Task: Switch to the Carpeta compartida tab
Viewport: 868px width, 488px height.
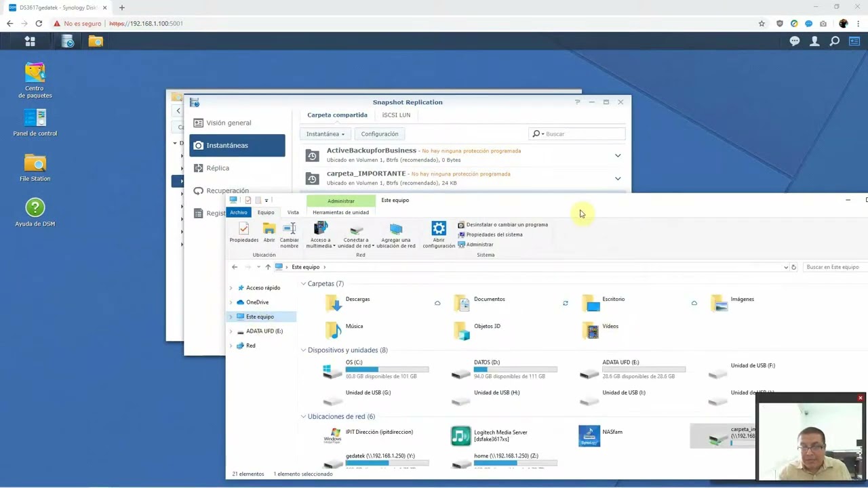Action: 337,115
